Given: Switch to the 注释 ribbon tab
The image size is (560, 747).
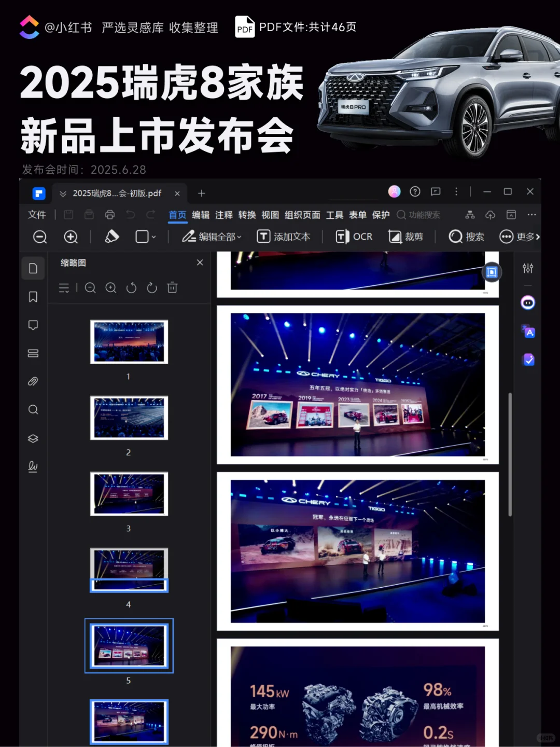Looking at the screenshot, I should coord(223,215).
